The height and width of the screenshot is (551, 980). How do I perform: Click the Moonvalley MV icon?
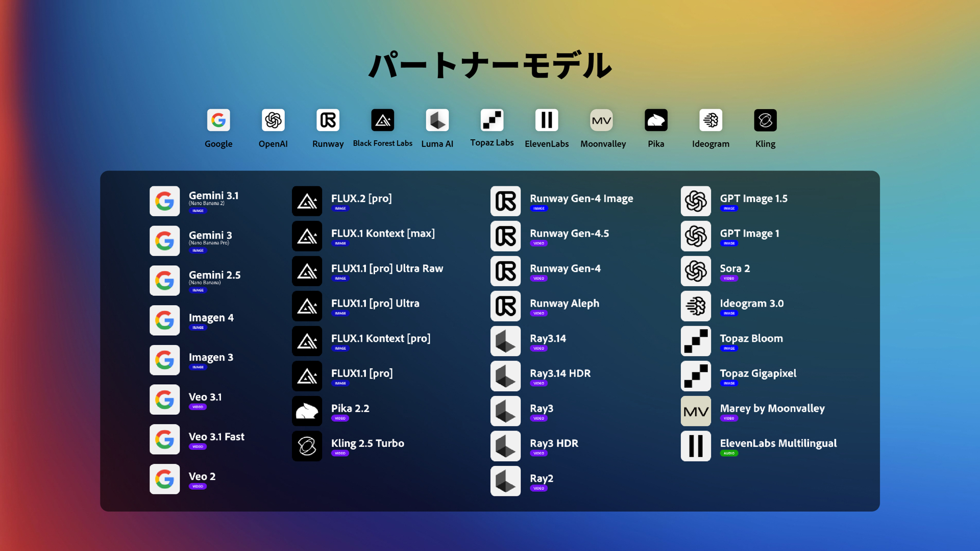[601, 120]
